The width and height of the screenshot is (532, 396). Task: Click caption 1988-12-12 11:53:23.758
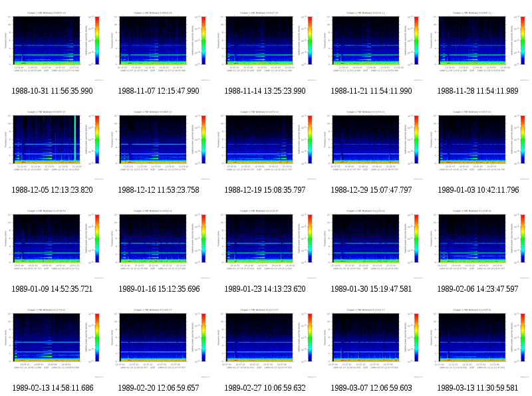(x=158, y=190)
